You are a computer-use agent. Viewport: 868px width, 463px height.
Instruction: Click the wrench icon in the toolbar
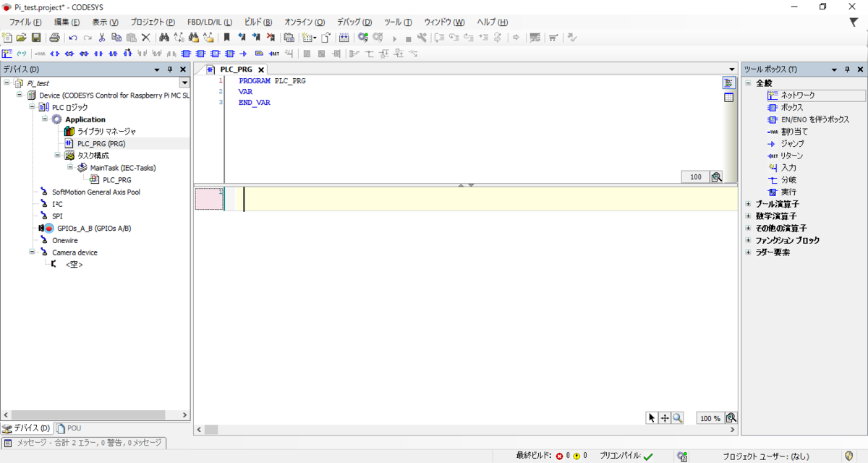coord(422,38)
